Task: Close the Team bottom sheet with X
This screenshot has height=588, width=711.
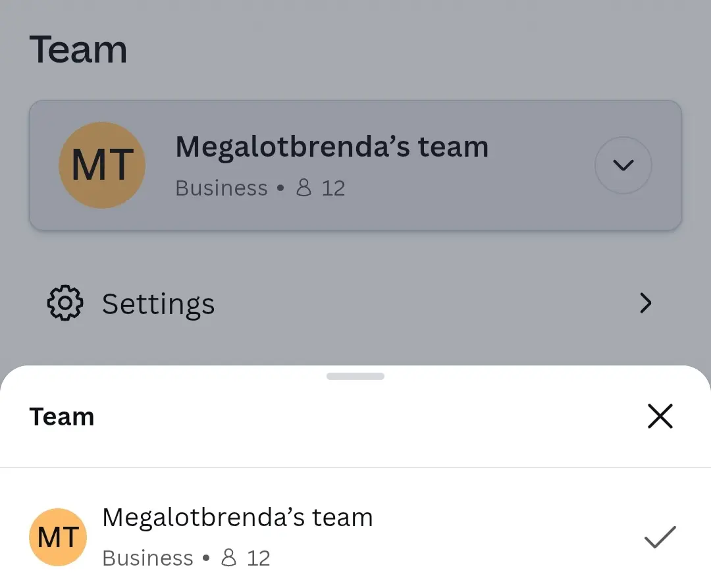Action: click(x=660, y=416)
